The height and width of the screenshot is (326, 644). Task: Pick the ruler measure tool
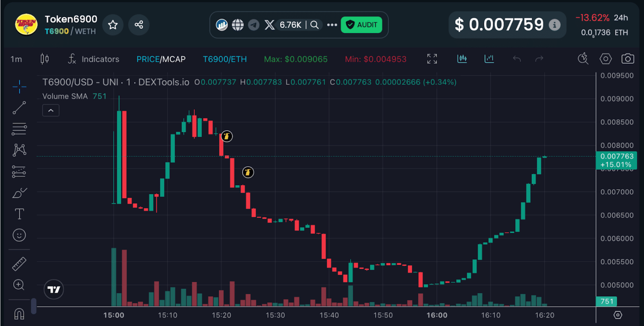click(x=19, y=264)
